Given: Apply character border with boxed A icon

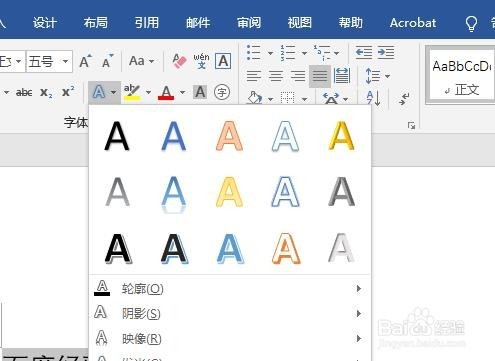Looking at the screenshot, I should pos(223,61).
